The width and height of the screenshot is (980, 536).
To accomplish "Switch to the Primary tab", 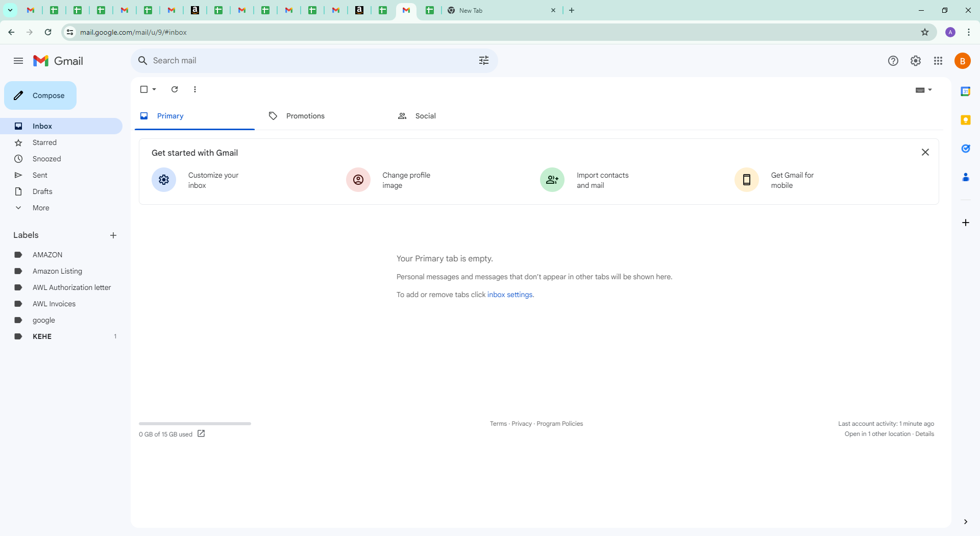I will point(195,116).
